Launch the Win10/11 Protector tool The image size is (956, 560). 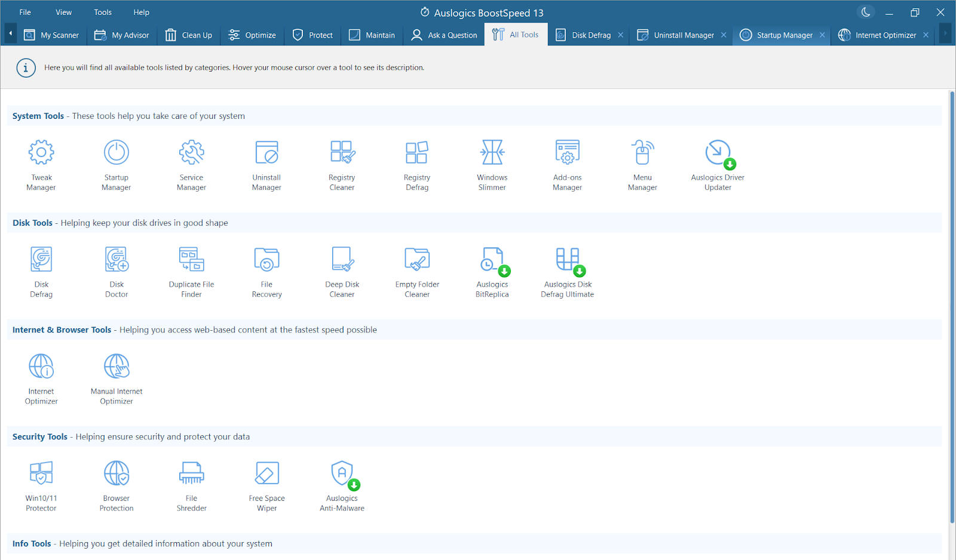tap(41, 486)
